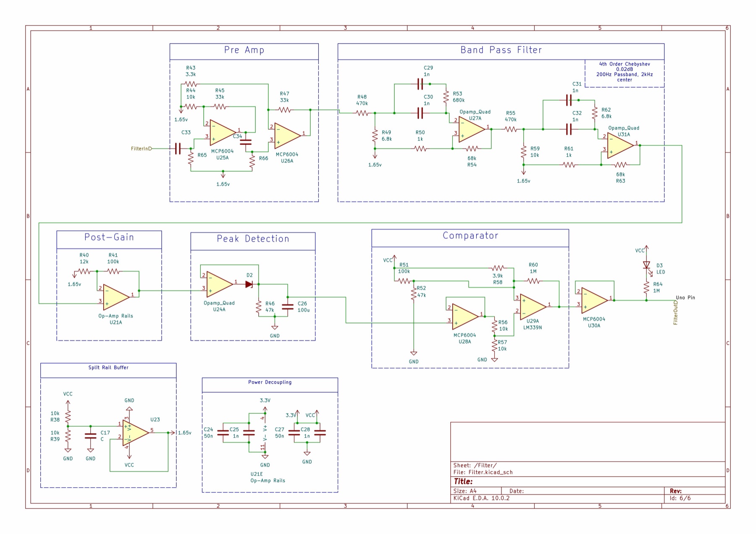Select resistor R38 10k symbol
756x534 pixels.
click(68, 416)
